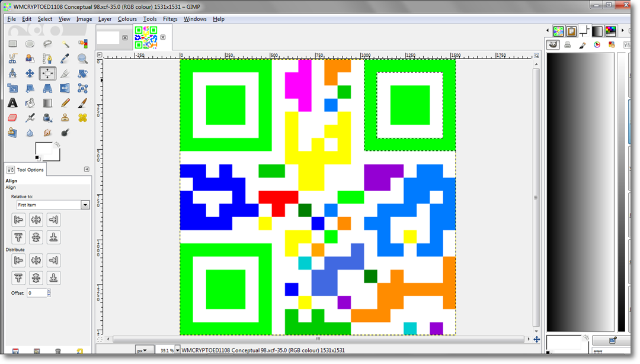Select the Perspective Clone tool
This screenshot has width=640, height=364.
(x=12, y=133)
